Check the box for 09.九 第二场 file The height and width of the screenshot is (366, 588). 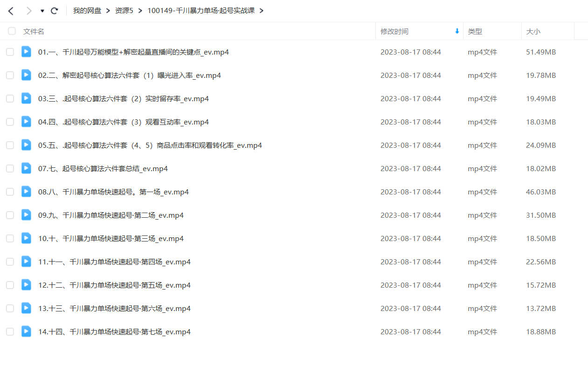click(10, 215)
